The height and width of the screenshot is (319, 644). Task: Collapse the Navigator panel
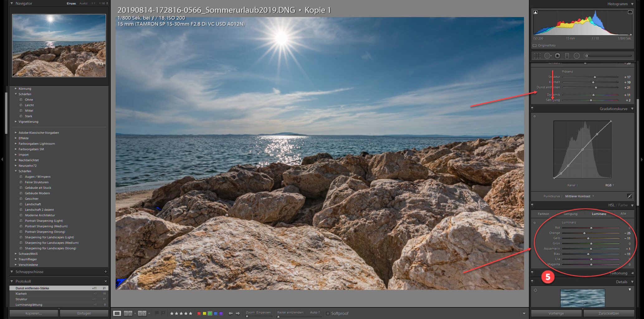[12, 3]
